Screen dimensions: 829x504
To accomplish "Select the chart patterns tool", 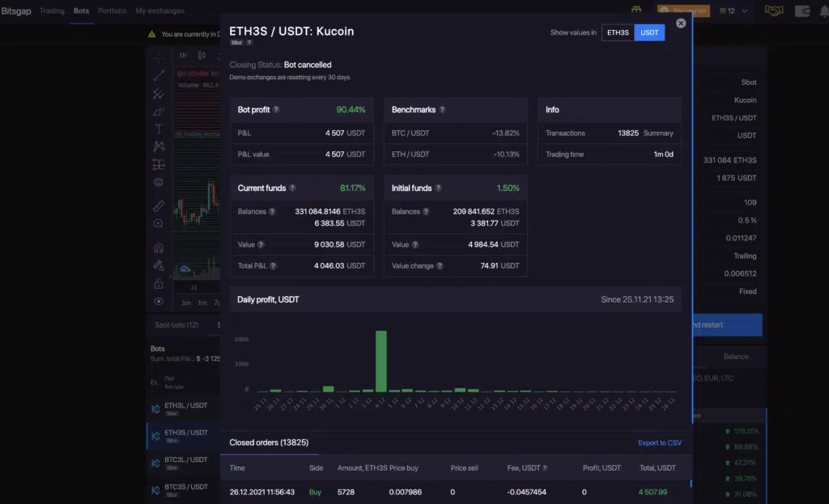I will (159, 146).
